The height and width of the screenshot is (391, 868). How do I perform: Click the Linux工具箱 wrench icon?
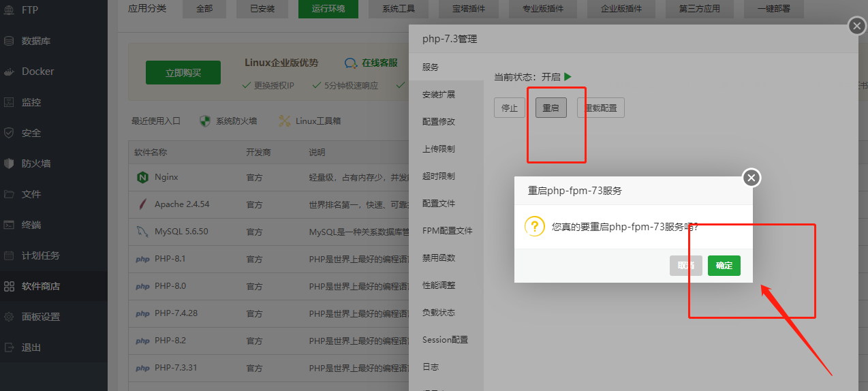tap(285, 121)
